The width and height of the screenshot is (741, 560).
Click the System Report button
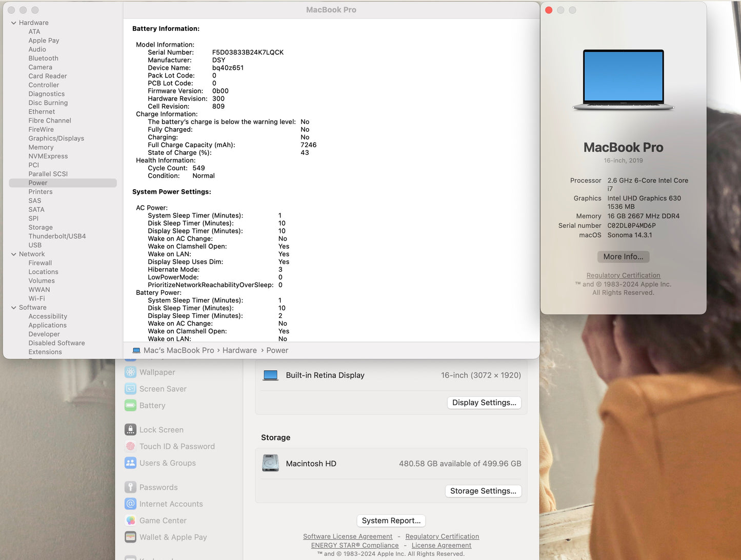[x=391, y=521]
